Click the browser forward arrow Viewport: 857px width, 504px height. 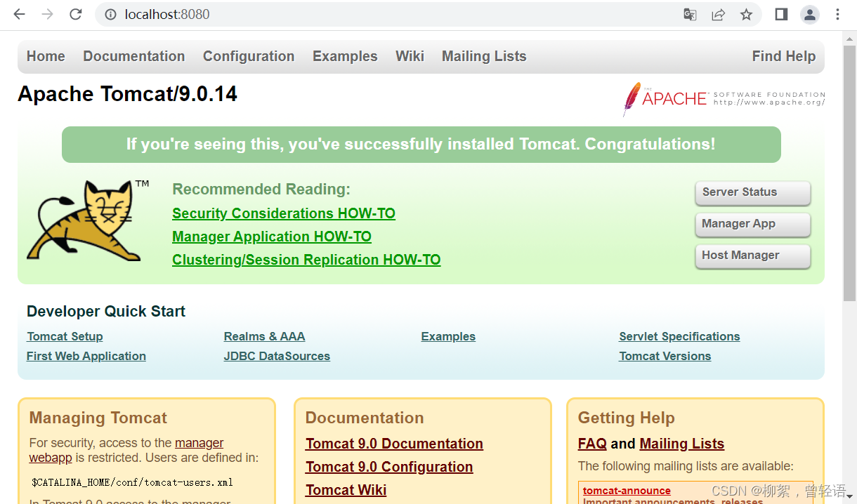[47, 14]
